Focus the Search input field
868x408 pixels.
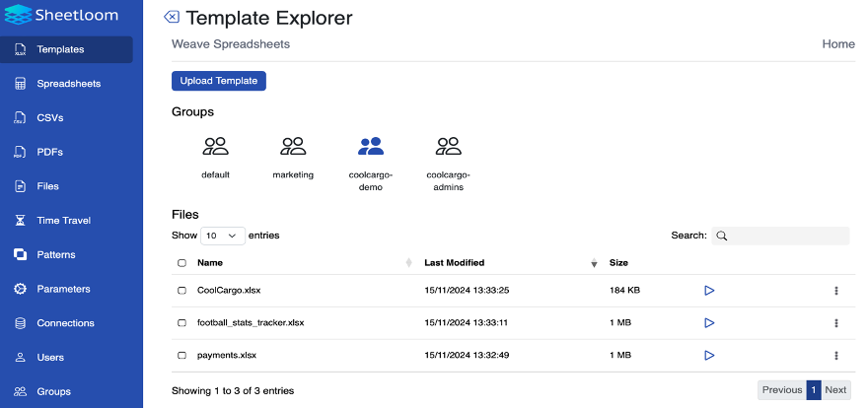click(x=787, y=236)
